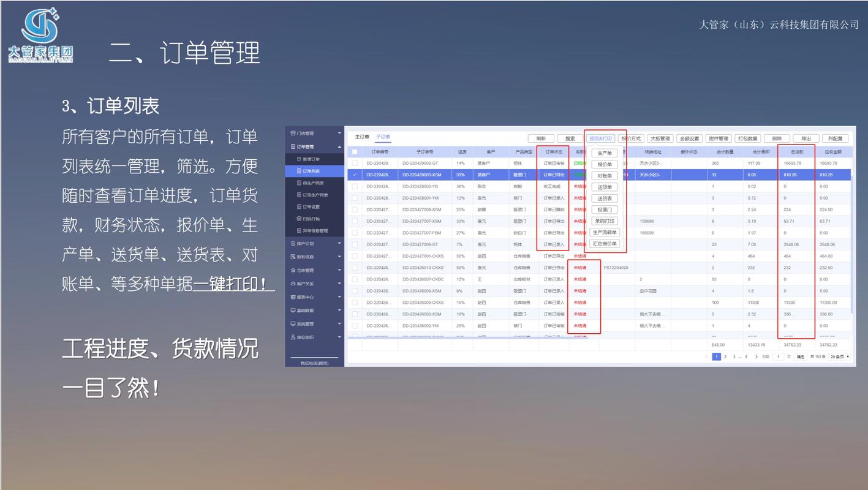Viewport: 868px width, 490px height.
Task: Expand 财务信息 with its dropdown arrow
Action: [339, 257]
